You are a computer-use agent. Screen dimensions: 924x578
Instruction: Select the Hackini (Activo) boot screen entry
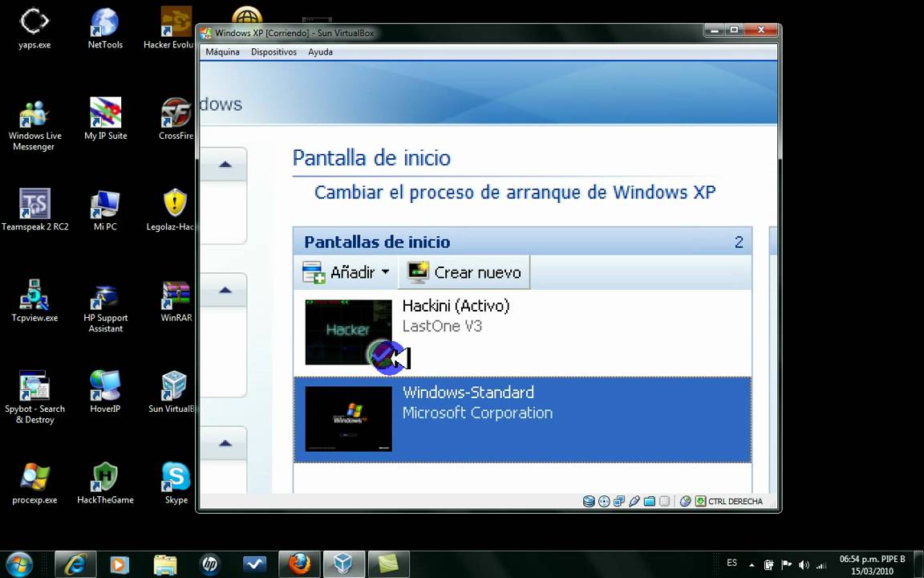coord(522,332)
